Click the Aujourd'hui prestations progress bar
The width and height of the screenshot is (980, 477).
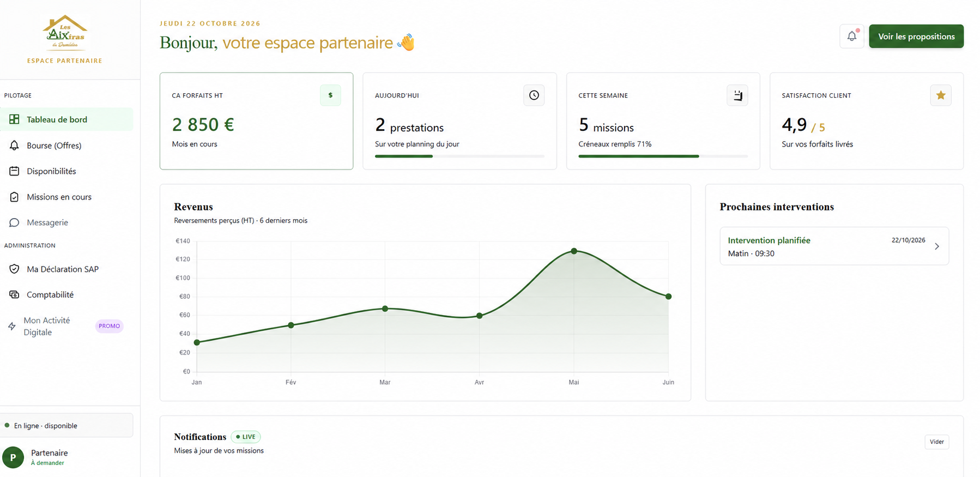(459, 156)
